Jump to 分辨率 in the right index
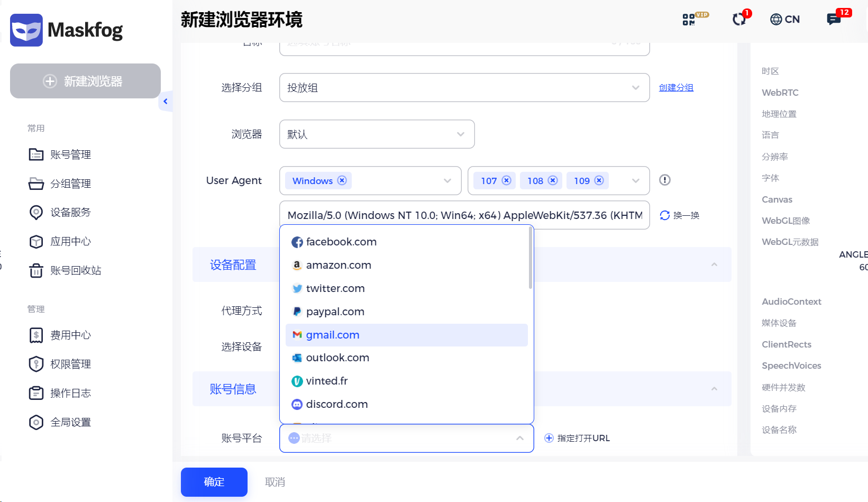868x502 pixels. pyautogui.click(x=775, y=157)
